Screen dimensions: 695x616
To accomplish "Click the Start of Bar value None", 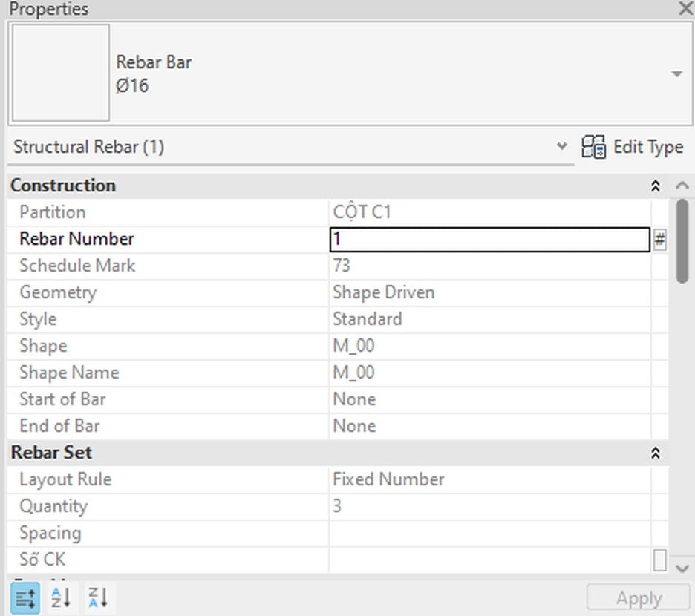I will (x=354, y=399).
